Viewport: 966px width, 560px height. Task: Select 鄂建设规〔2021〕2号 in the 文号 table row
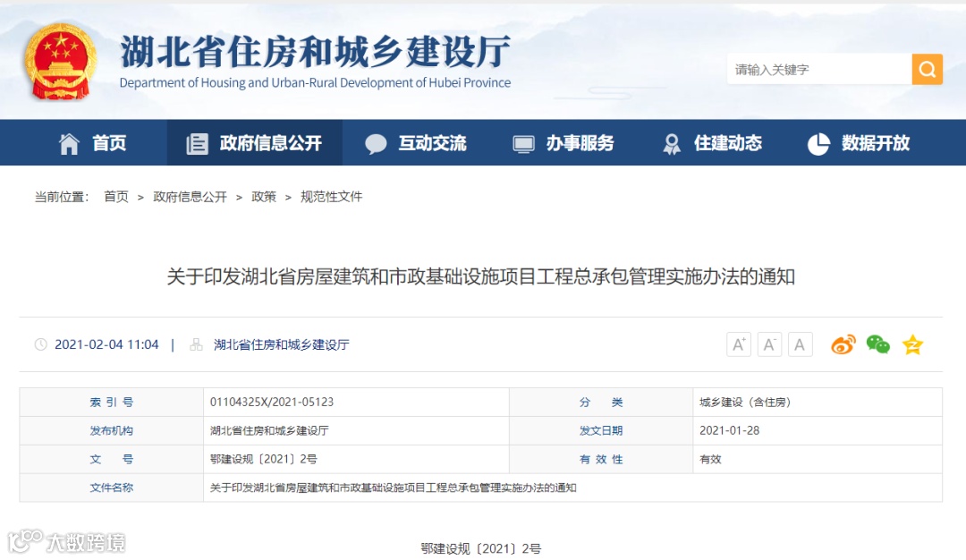264,459
